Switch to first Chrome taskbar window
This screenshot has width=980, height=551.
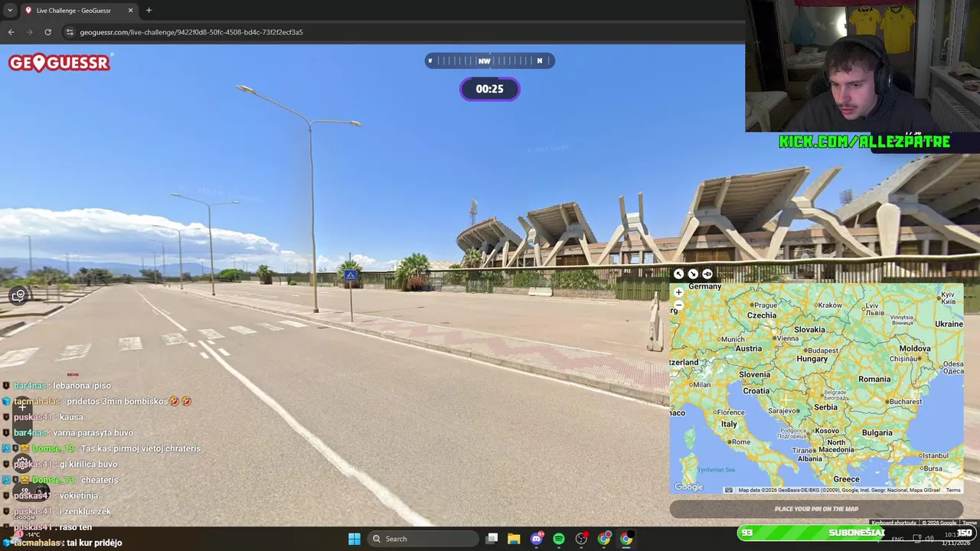pyautogui.click(x=604, y=539)
